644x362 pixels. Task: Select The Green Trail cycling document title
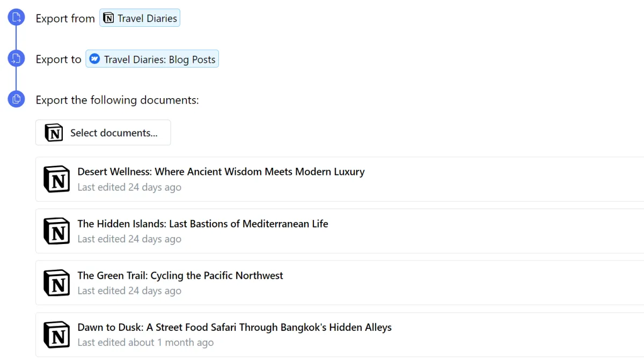(x=180, y=276)
